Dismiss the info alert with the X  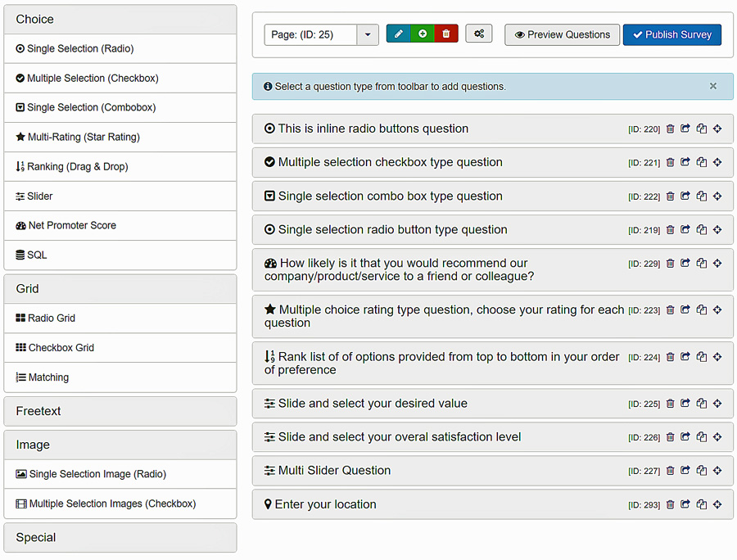713,86
